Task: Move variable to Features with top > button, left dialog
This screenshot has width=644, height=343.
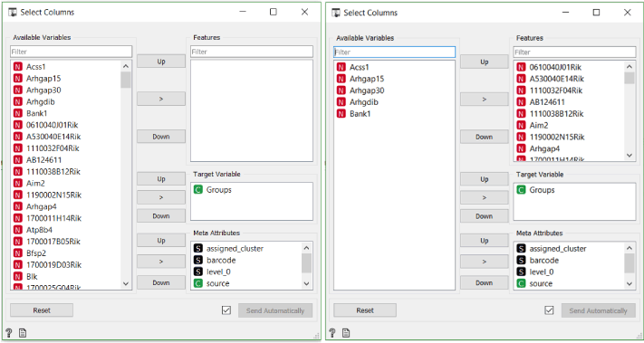Action: [161, 99]
